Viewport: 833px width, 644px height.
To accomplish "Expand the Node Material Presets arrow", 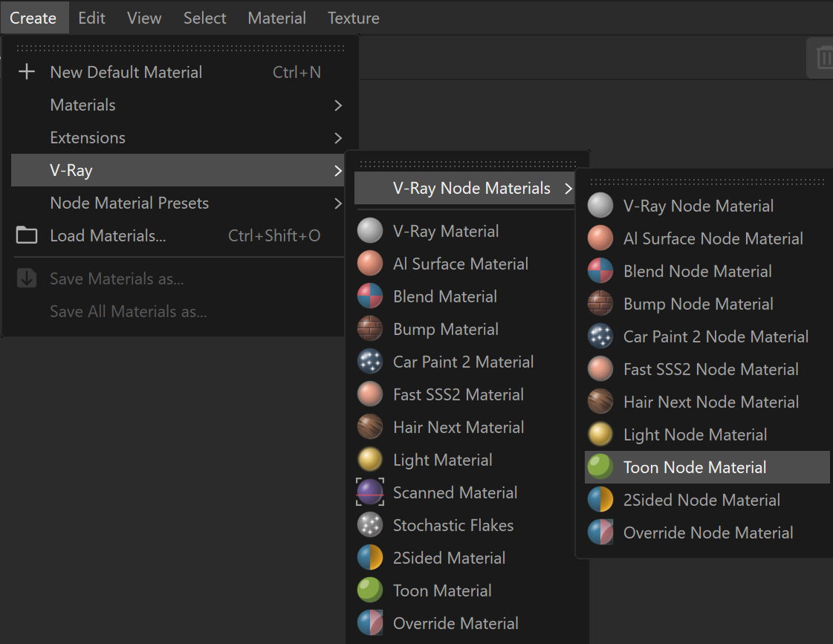I will (338, 204).
